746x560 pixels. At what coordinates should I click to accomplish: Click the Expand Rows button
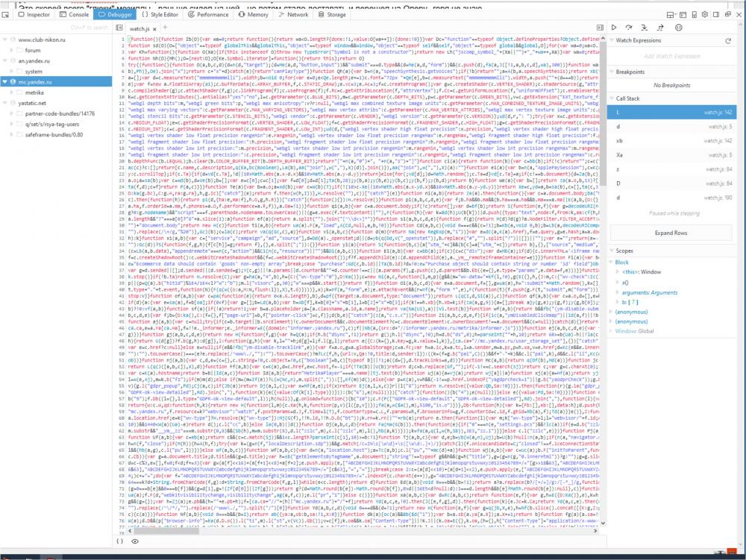coord(671,233)
